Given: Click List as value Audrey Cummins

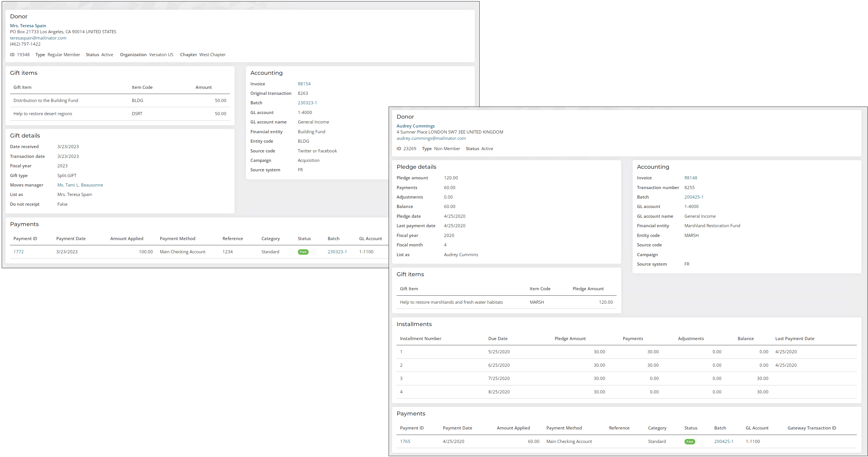Looking at the screenshot, I should pyautogui.click(x=460, y=255).
